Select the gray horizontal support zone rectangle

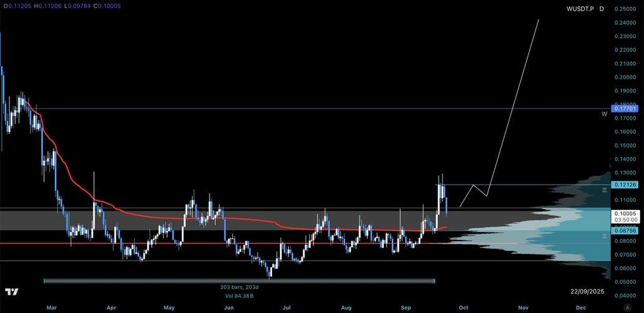(x=250, y=220)
